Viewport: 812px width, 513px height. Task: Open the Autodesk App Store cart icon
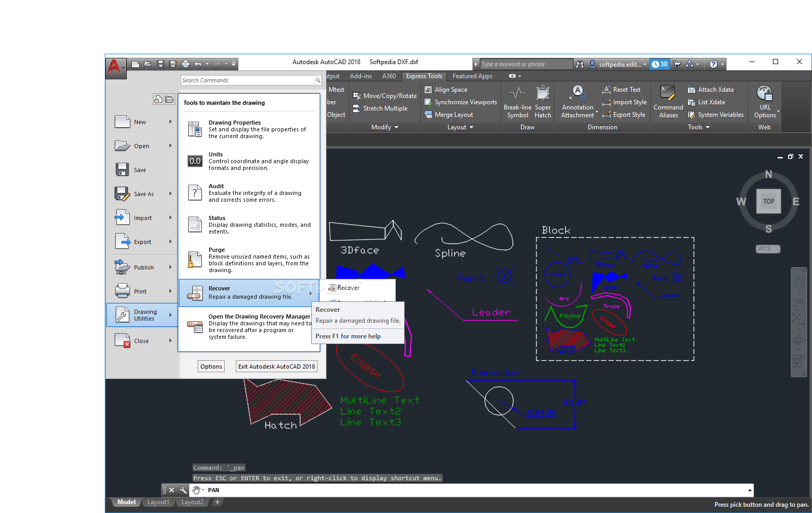tap(677, 64)
